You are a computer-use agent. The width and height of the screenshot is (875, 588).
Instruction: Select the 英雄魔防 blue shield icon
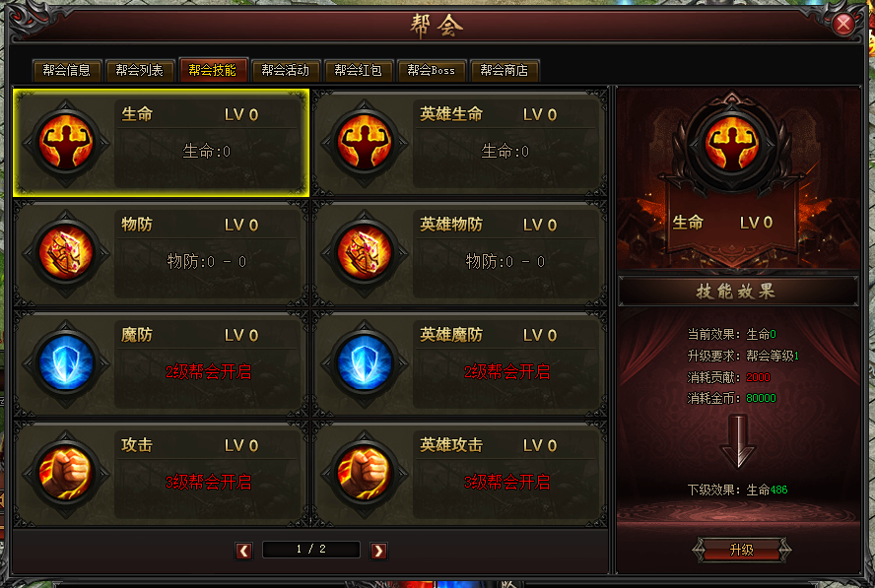365,363
